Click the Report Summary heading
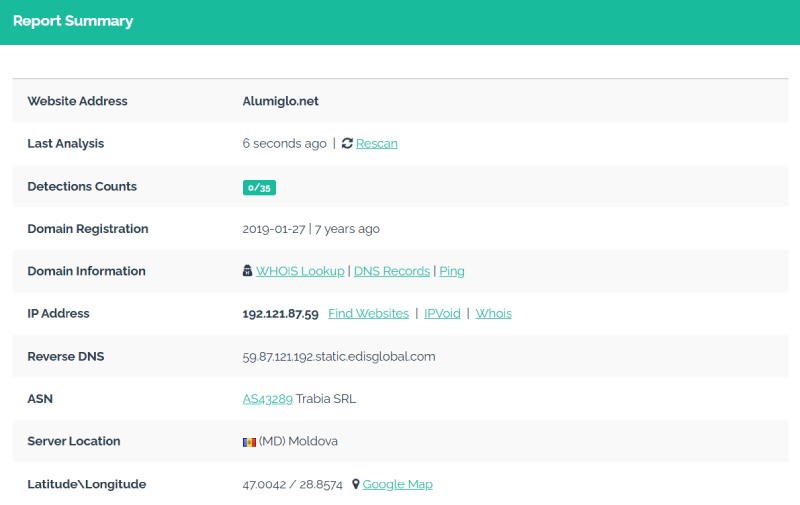 [73, 21]
